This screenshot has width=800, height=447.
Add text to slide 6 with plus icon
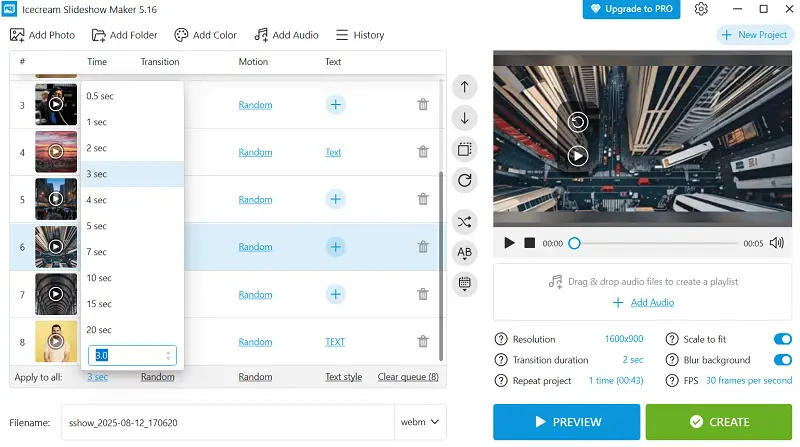336,247
